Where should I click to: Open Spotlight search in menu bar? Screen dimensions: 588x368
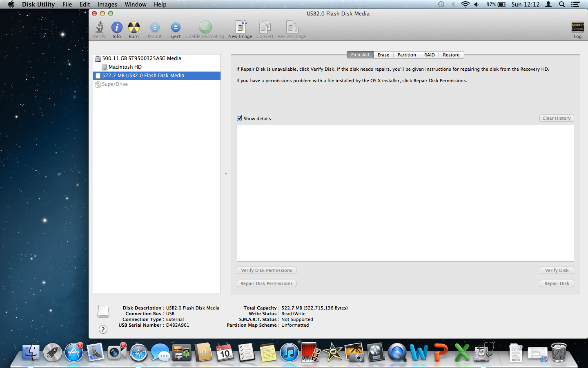tap(562, 4)
